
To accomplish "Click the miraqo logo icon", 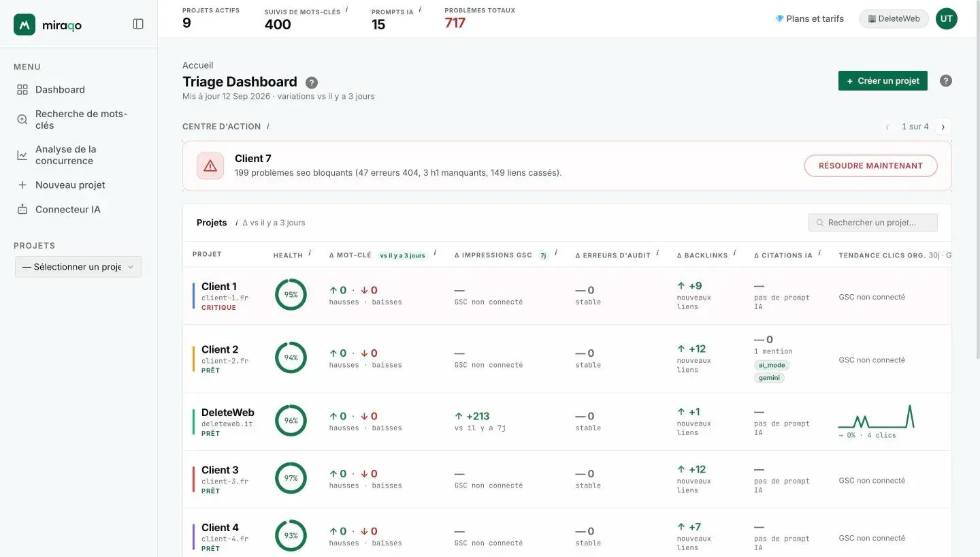I will (24, 25).
